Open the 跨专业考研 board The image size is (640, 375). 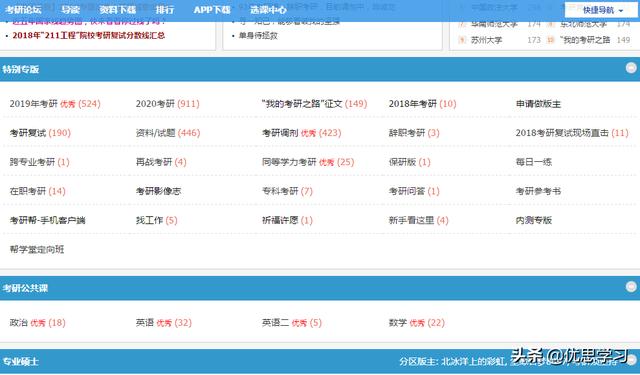coord(32,162)
